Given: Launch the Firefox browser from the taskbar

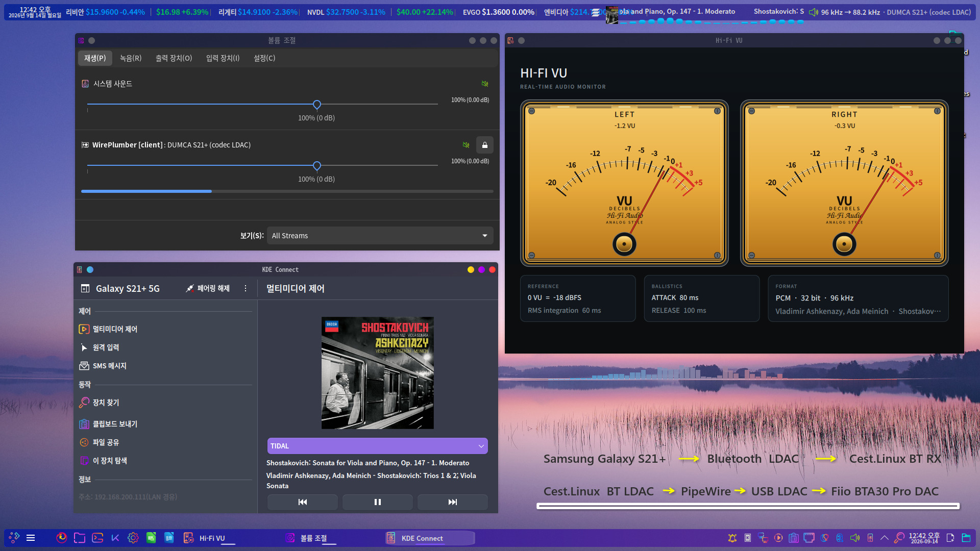Looking at the screenshot, I should point(62,538).
